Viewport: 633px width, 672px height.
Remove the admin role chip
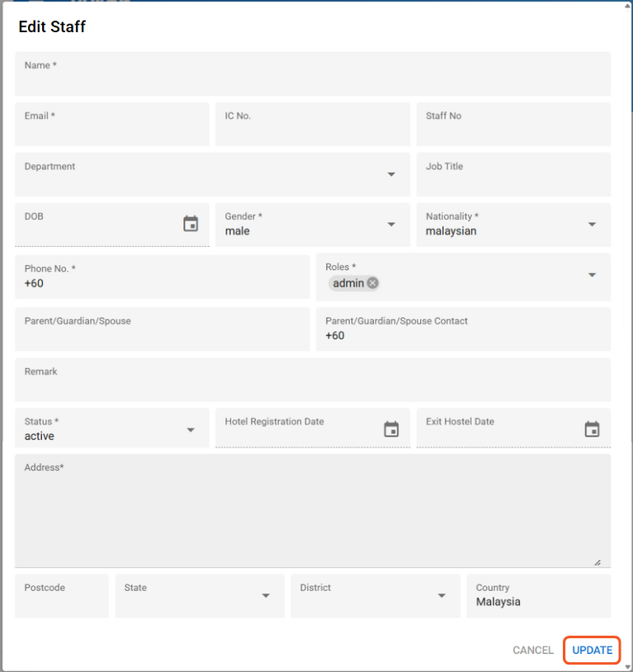click(x=373, y=283)
